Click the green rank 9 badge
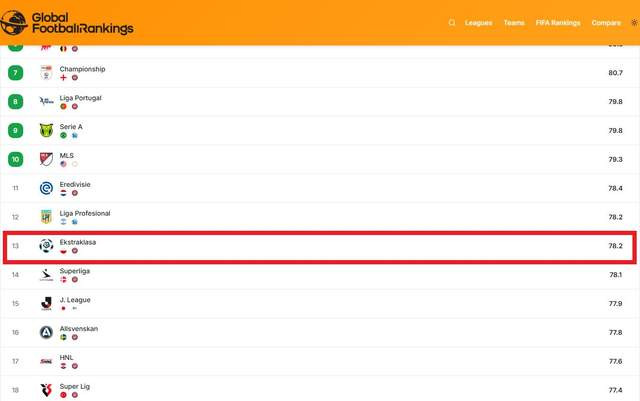Viewport: 640px width, 401px height. 16,130
